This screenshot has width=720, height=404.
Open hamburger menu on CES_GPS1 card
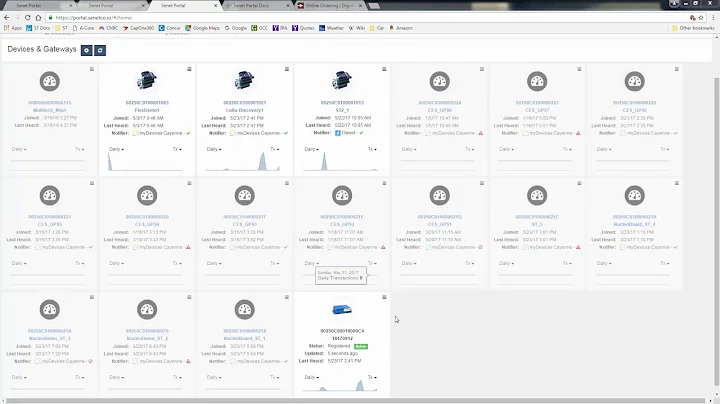pos(482,183)
